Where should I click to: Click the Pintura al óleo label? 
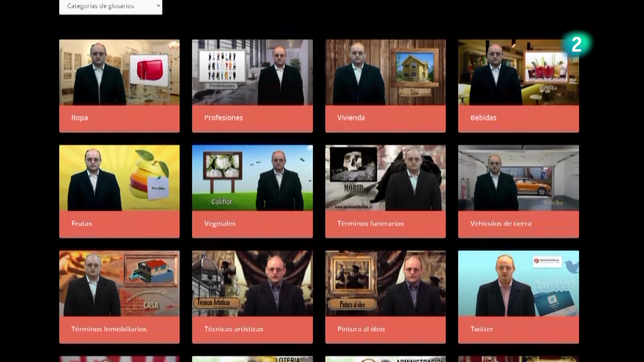coord(361,329)
